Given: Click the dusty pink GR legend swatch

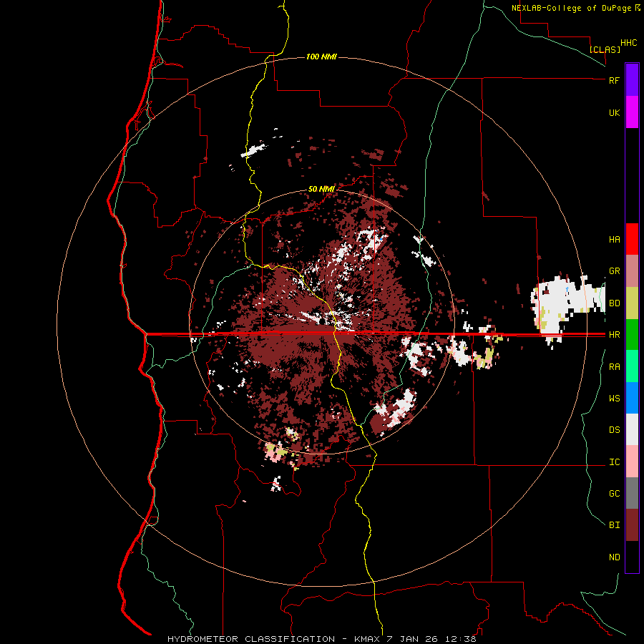Looking at the screenshot, I should [x=632, y=271].
